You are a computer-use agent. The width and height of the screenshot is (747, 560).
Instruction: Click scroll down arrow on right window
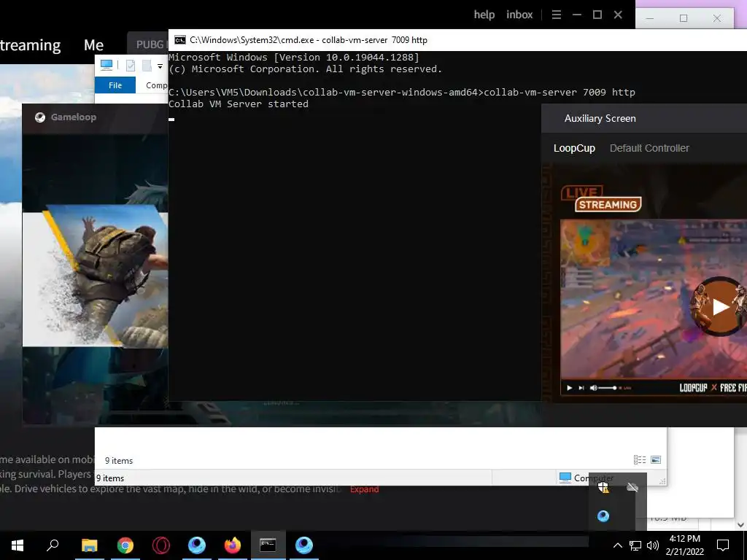click(740, 525)
